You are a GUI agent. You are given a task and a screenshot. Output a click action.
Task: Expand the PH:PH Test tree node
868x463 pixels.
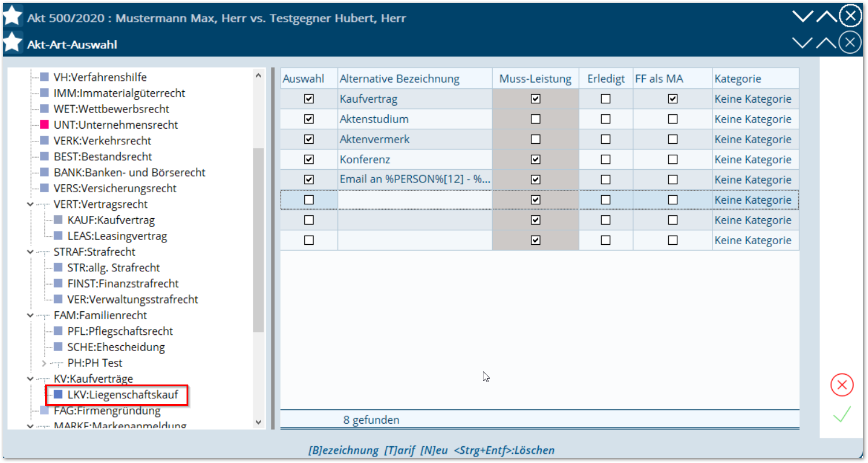[x=44, y=363]
